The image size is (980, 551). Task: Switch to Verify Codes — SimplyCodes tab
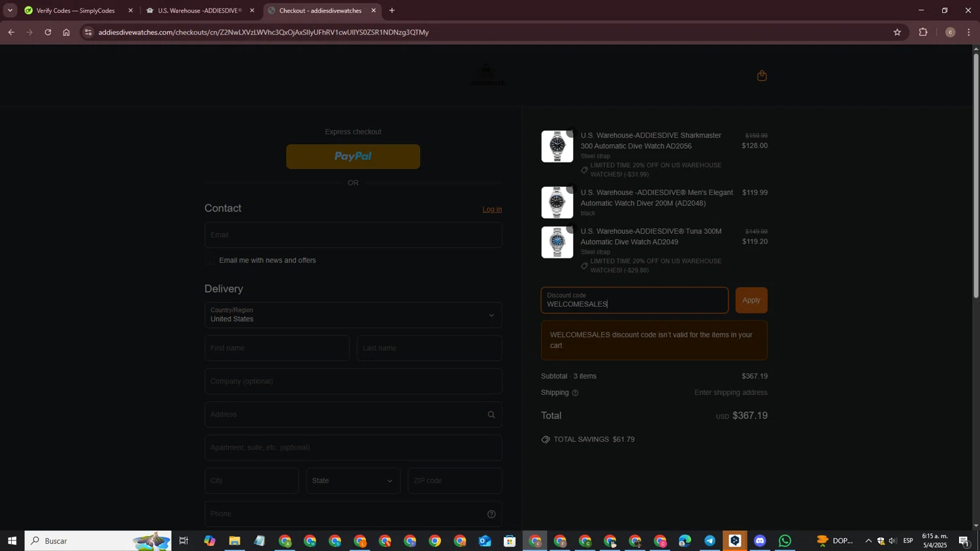[x=76, y=10]
